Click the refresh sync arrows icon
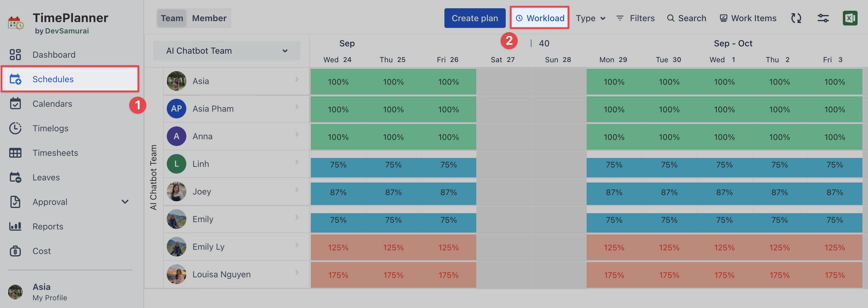Screen dimensions: 868x308 (796, 18)
